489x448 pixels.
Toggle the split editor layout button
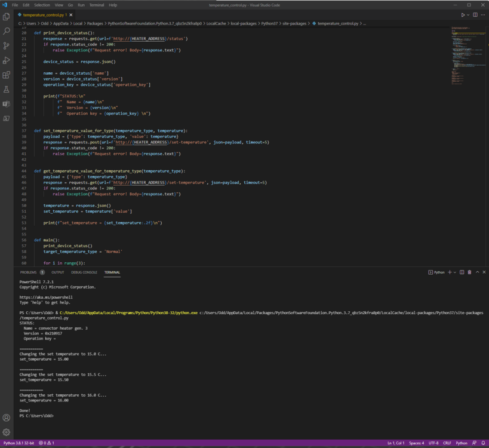(475, 15)
